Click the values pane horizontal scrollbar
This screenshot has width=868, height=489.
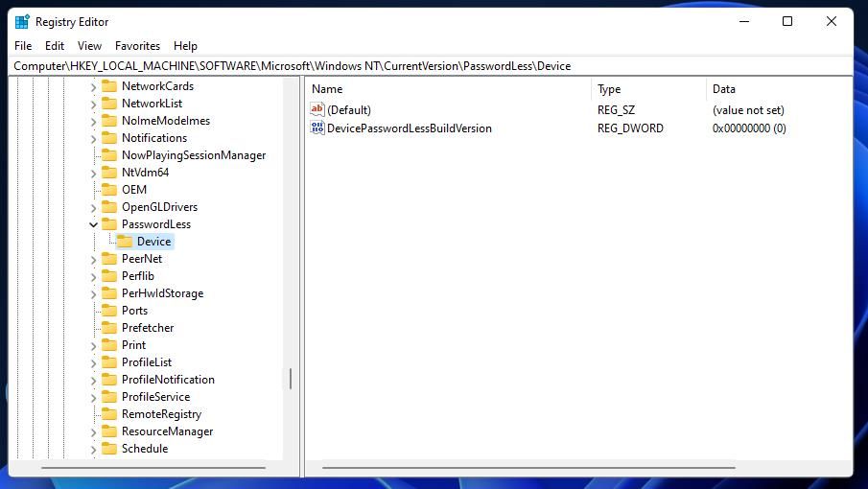click(x=528, y=468)
